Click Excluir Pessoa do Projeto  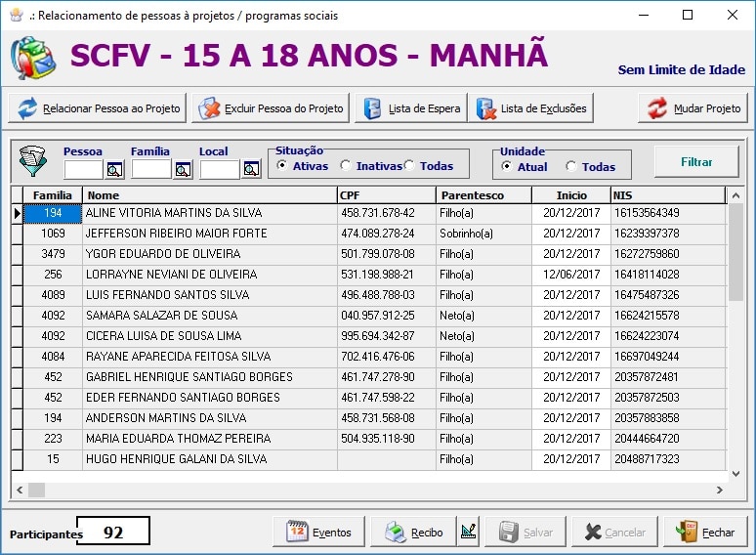pos(271,108)
